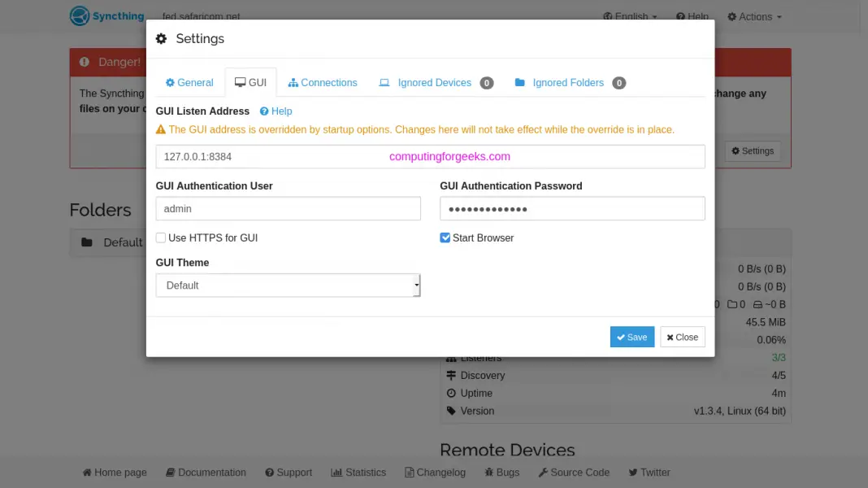
Task: Click the folder icon beside Default
Action: point(87,242)
